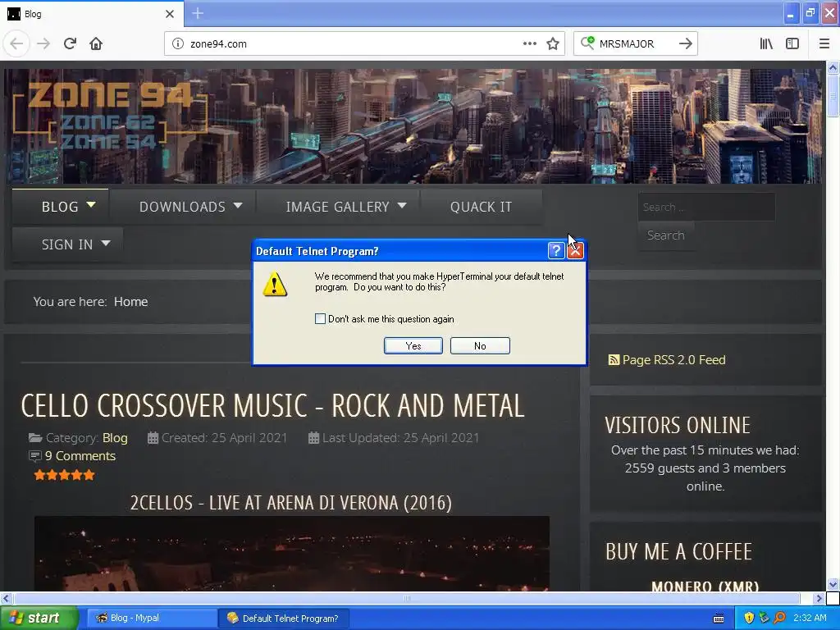Screen dimensions: 840x630
Task: Open the Windows start button
Action: (x=39, y=618)
